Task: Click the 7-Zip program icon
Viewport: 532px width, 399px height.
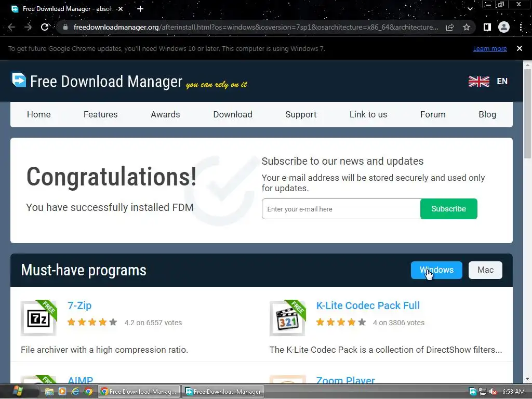Action: [38, 318]
